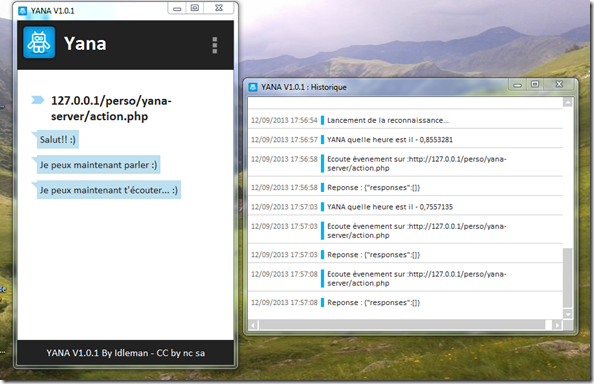The width and height of the screenshot is (594, 384).
Task: Click the 127.0.0.1/perso/yana-server/action.php address text
Action: pos(111,108)
